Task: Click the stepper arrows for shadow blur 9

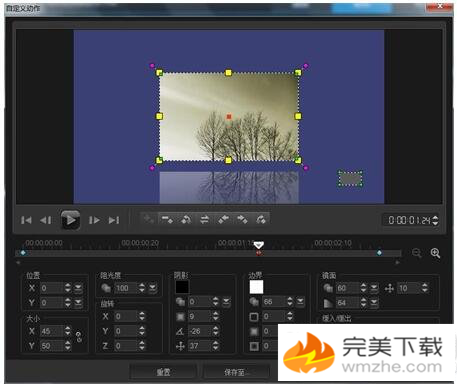Action: (x=216, y=316)
